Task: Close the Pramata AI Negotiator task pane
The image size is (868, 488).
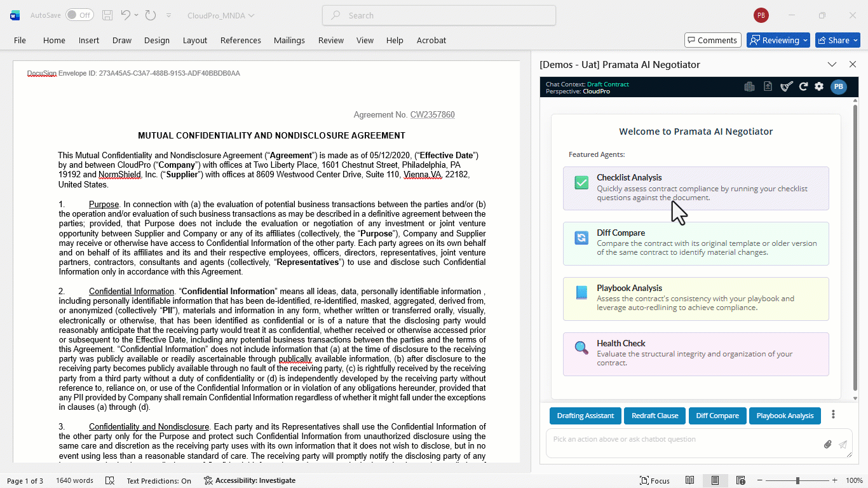Action: (853, 64)
